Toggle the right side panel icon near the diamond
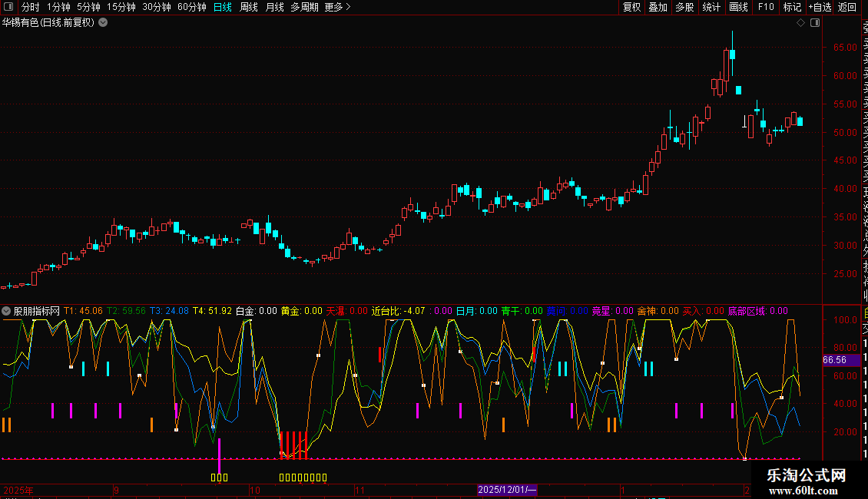The width and height of the screenshot is (868, 499). click(814, 23)
